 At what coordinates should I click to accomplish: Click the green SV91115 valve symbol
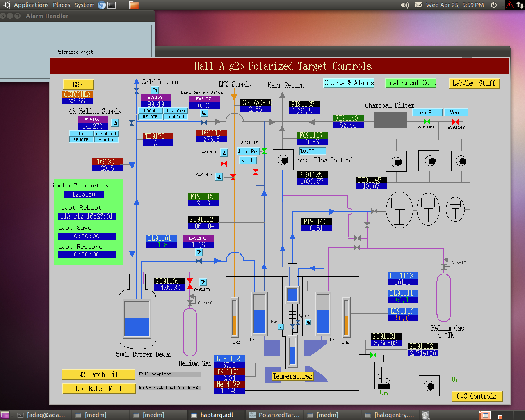point(264,151)
